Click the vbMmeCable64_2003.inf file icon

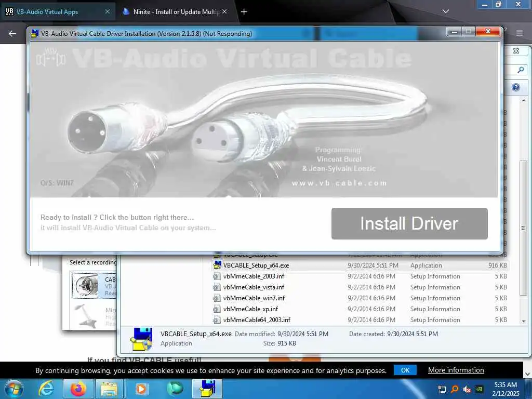pos(217,320)
